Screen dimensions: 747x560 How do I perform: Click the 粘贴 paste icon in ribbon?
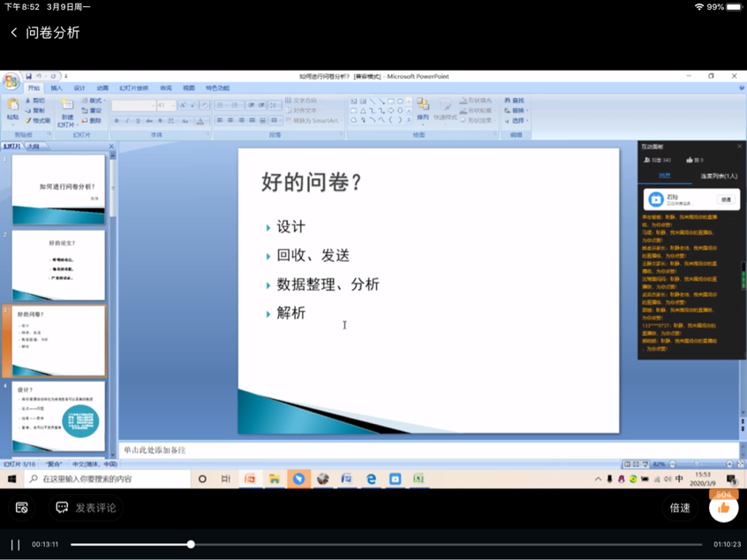12,108
